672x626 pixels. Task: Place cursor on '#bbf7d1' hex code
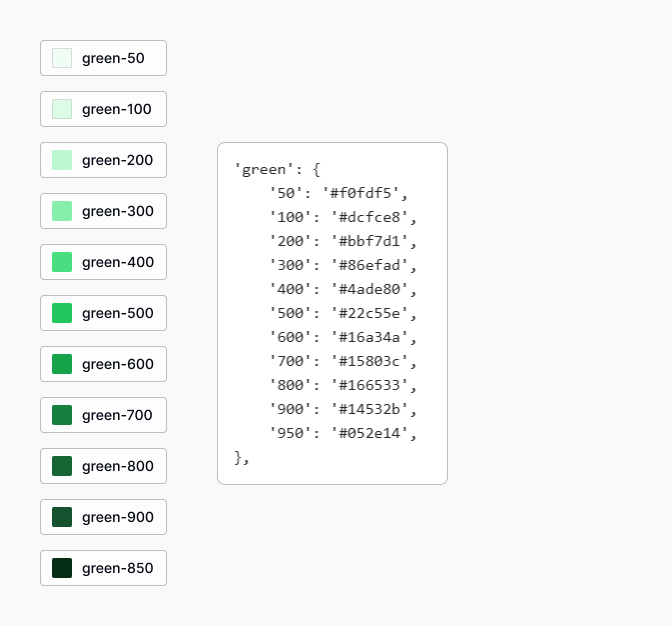[x=372, y=241]
